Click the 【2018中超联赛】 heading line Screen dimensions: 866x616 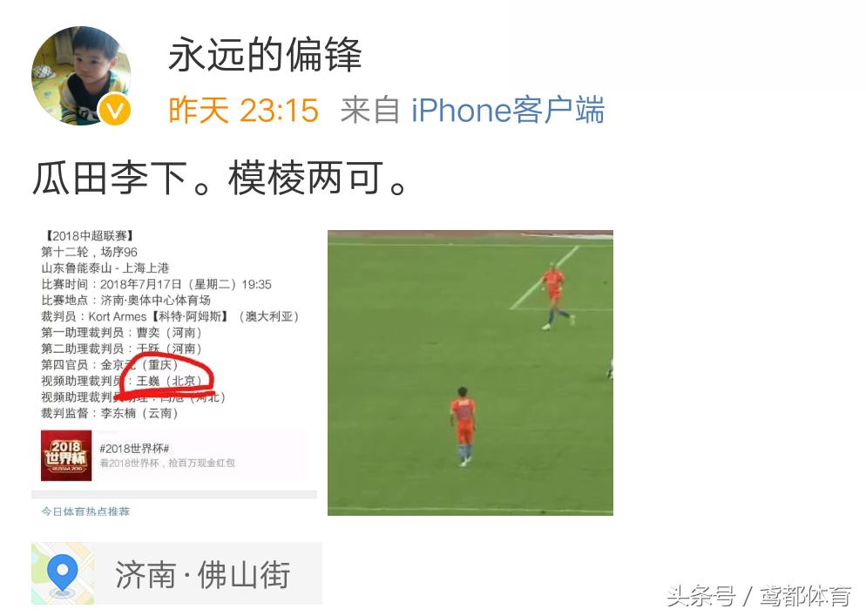tap(87, 236)
